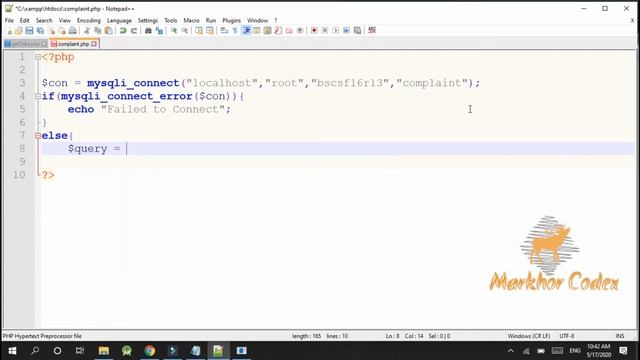Click the Stop Recording macro icon
This screenshot has width=640, height=360.
(325, 31)
